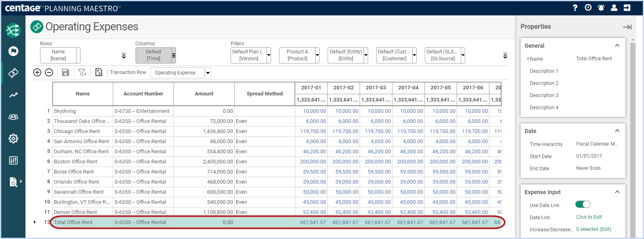The height and width of the screenshot is (239, 644).
Task: Click the End Date value Never Ends
Action: 588,168
